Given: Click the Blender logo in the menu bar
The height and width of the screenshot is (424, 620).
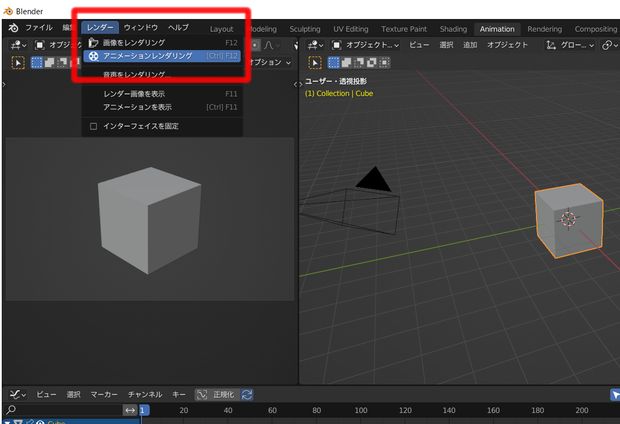Looking at the screenshot, I should tap(13, 28).
